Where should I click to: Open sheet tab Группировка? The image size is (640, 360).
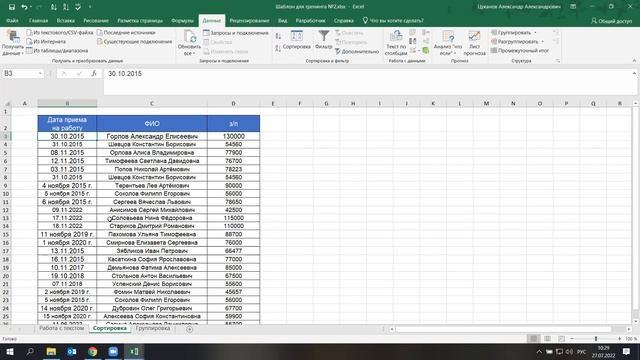[x=153, y=328]
